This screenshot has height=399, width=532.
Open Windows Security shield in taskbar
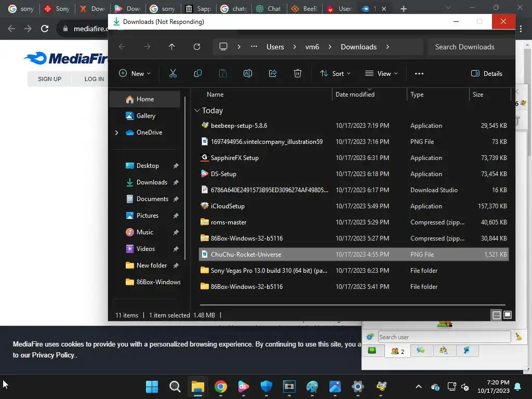point(267,387)
